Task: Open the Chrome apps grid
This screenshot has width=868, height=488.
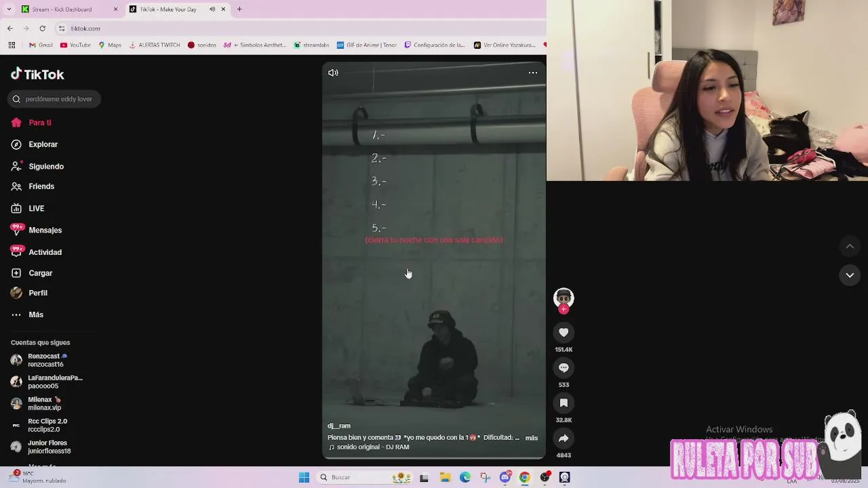Action: point(12,45)
